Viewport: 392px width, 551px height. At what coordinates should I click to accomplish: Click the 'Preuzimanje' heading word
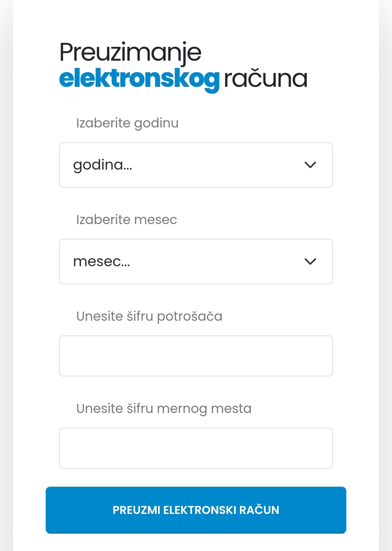click(130, 52)
